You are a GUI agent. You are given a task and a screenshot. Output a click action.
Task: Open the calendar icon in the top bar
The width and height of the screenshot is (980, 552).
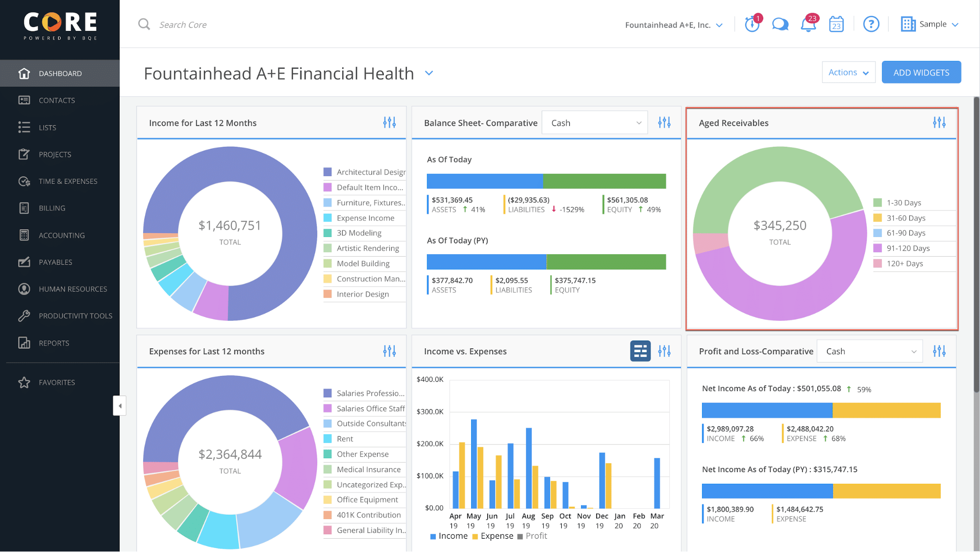click(x=836, y=24)
